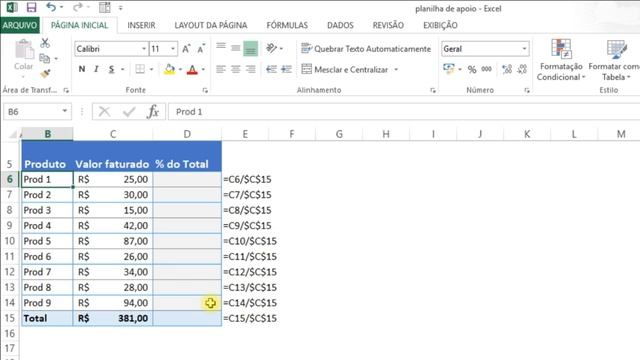Click the Save icon in quick access toolbar

coord(31,7)
